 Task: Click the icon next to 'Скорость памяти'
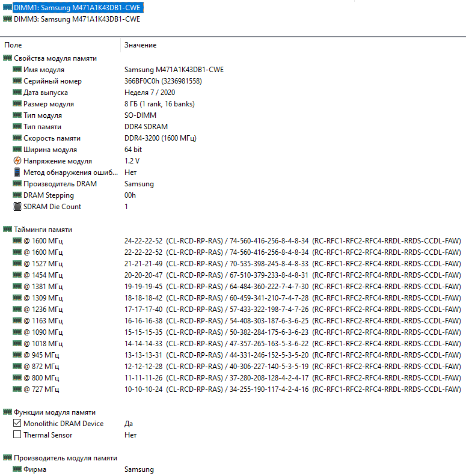pos(17,138)
